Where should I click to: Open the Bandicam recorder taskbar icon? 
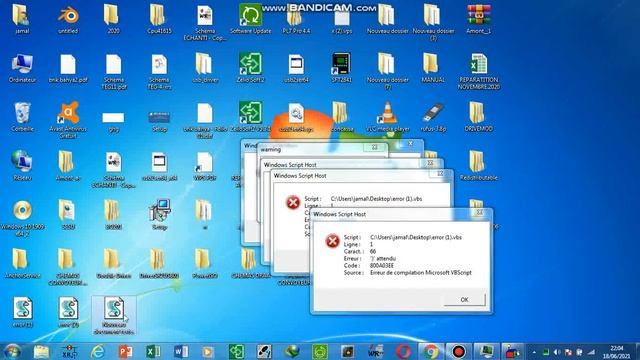pyautogui.click(x=458, y=351)
